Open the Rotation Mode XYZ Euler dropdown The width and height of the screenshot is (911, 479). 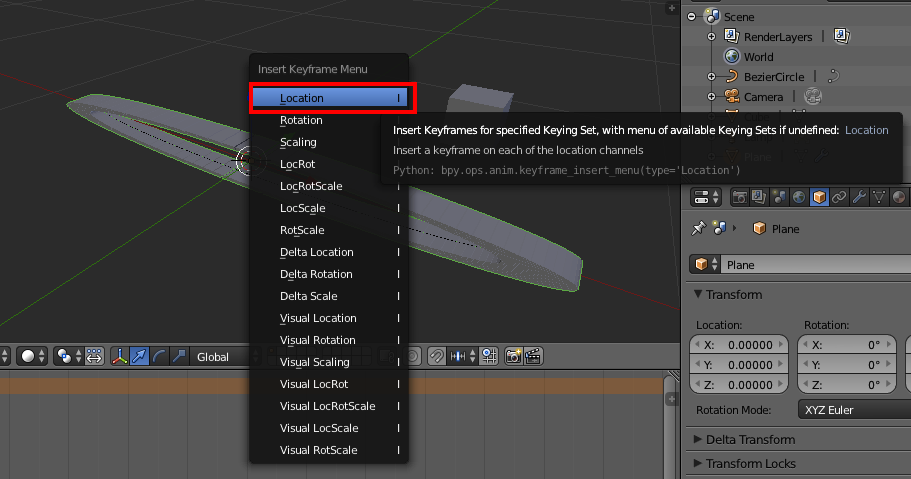click(854, 410)
